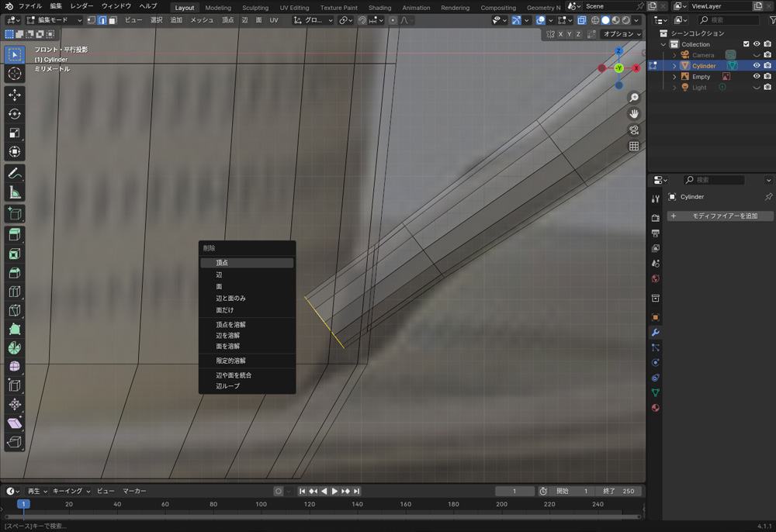Switch to face select mode

pyautogui.click(x=113, y=20)
